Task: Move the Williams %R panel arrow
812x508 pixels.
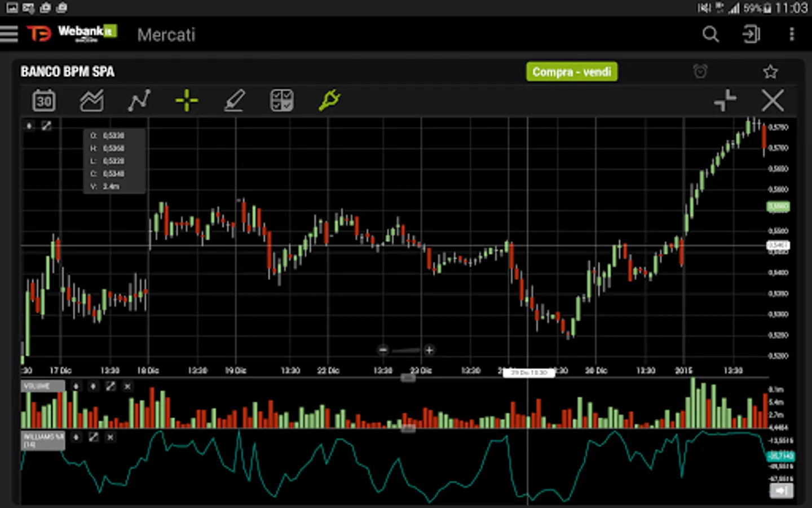Action: point(76,437)
